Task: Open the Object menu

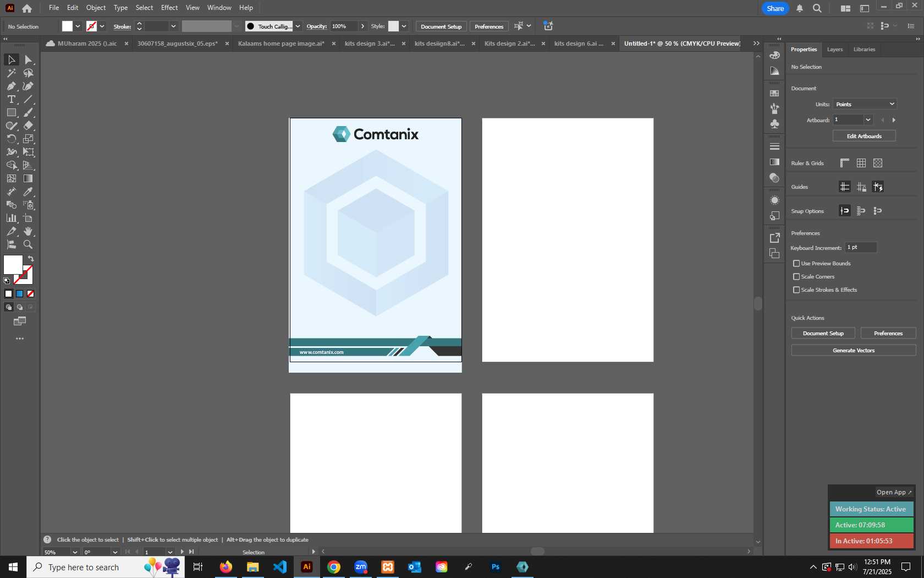Action: pos(96,8)
